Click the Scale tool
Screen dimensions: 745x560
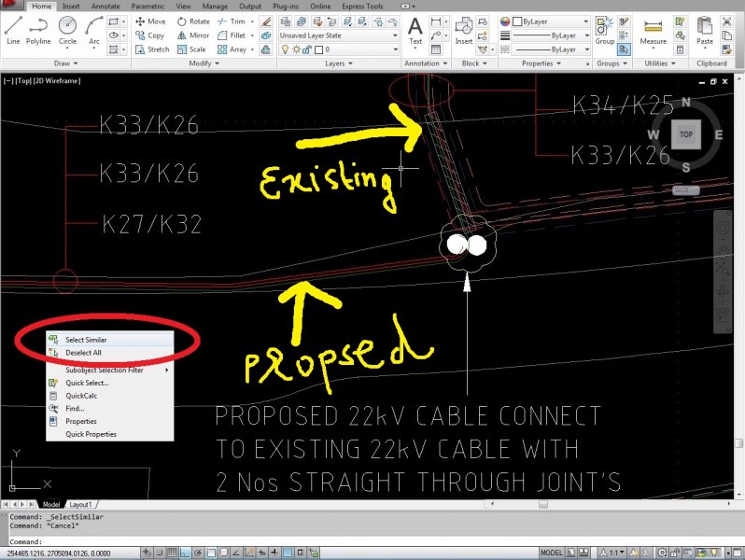pos(191,49)
